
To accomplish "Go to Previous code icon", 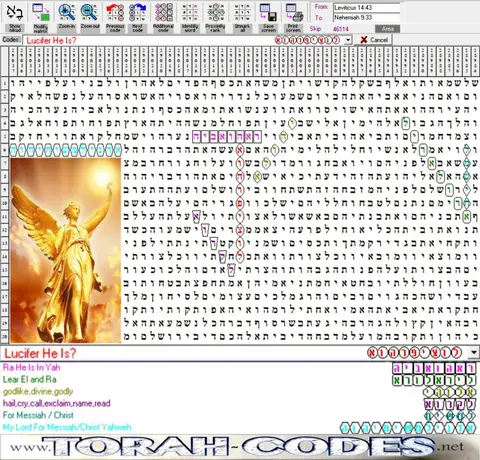I will click(115, 12).
